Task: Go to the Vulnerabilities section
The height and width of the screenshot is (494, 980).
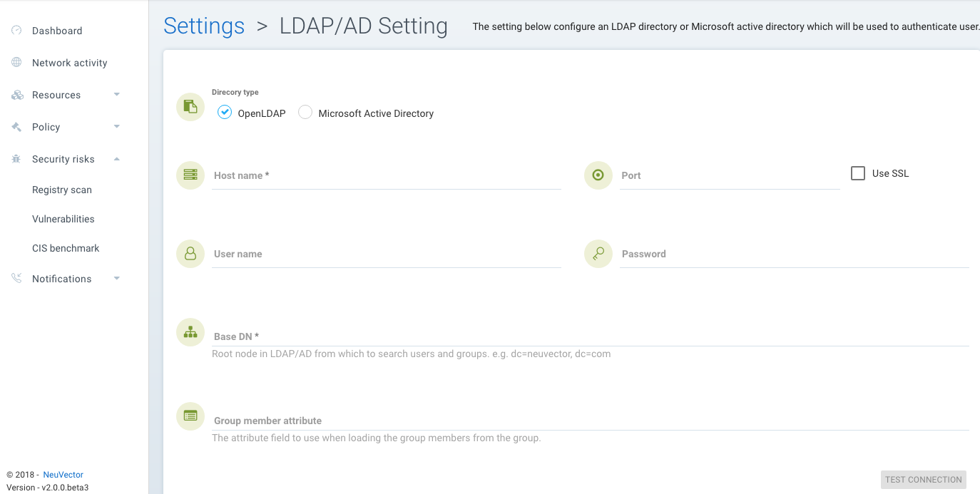Action: (63, 218)
